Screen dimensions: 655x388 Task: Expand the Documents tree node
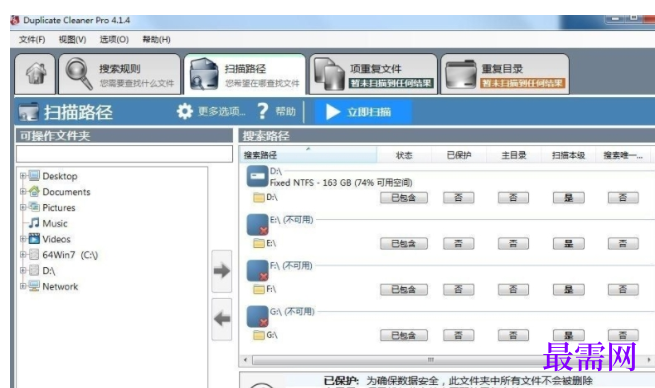point(23,192)
